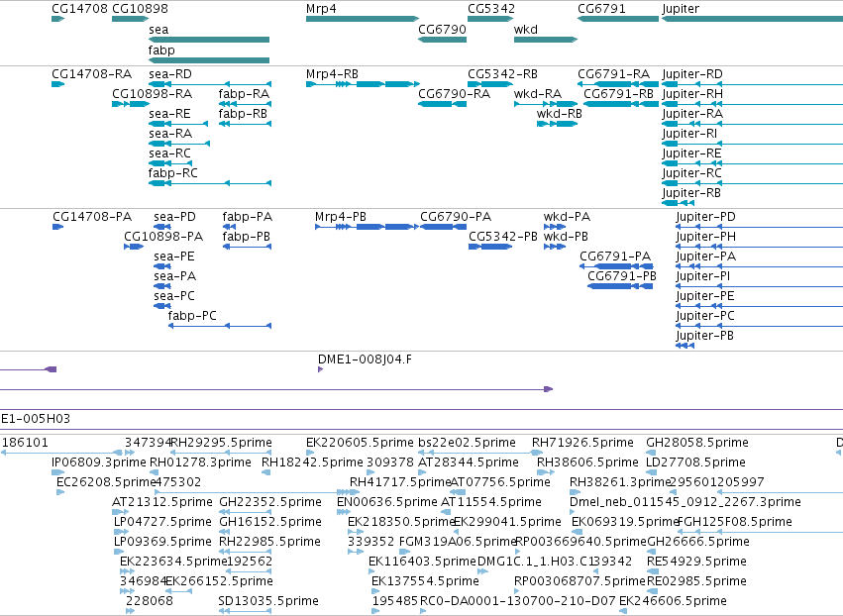This screenshot has width=843, height=616.
Task: Select EST label SD13035.5prime
Action: pyautogui.click(x=267, y=601)
